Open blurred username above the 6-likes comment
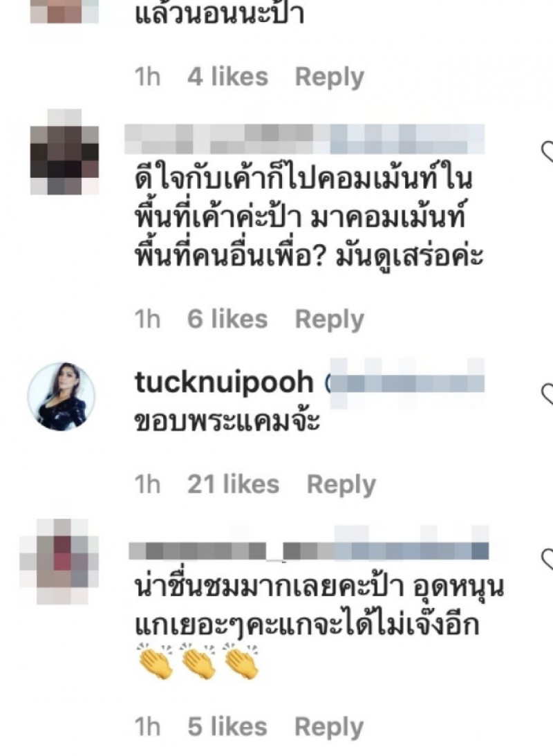Screen dimensions: 553x756 click(304, 139)
